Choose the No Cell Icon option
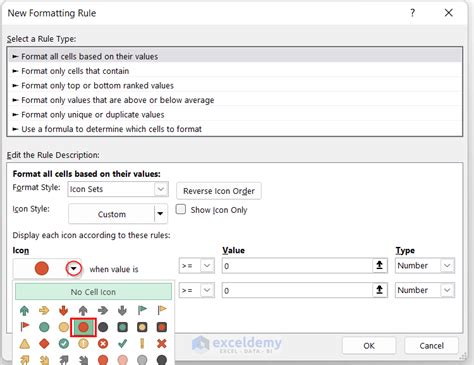Screen dimensions: 474x365 [x=93, y=292]
